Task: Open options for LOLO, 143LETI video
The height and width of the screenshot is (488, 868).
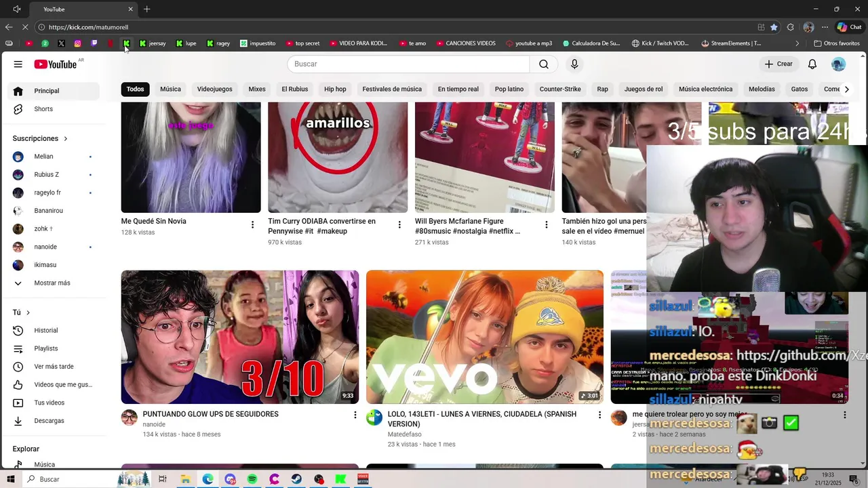Action: (x=599, y=415)
